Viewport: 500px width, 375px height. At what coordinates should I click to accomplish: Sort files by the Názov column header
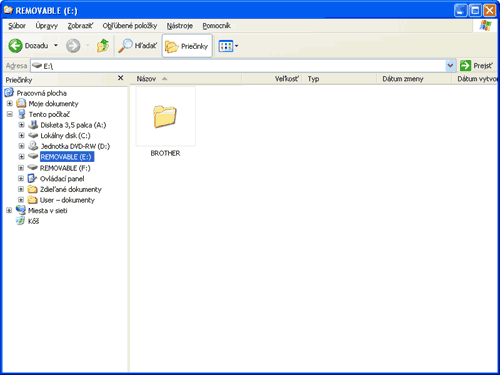188,79
